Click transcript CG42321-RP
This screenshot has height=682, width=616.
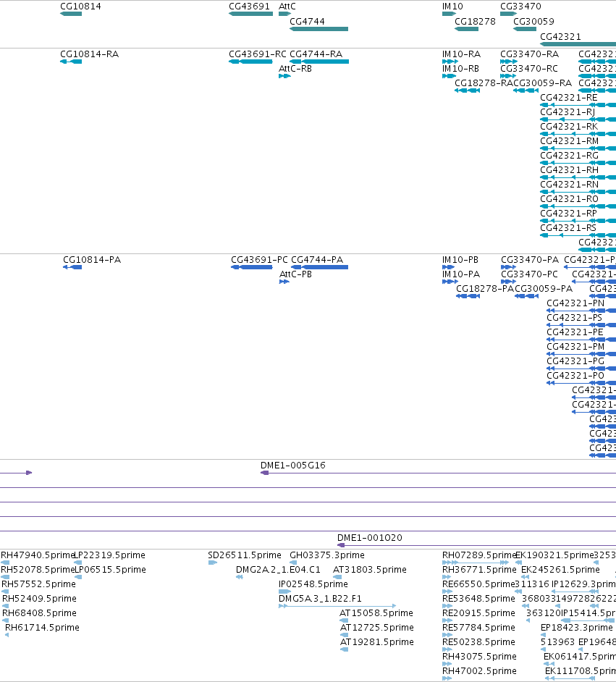pos(568,214)
